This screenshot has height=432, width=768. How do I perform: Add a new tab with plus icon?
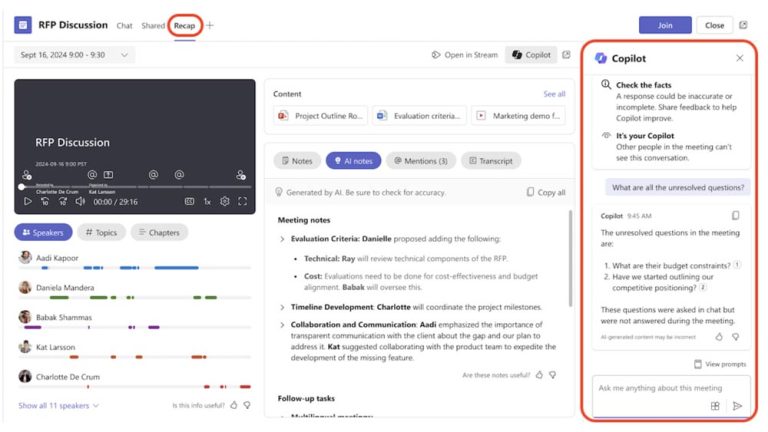click(x=210, y=25)
